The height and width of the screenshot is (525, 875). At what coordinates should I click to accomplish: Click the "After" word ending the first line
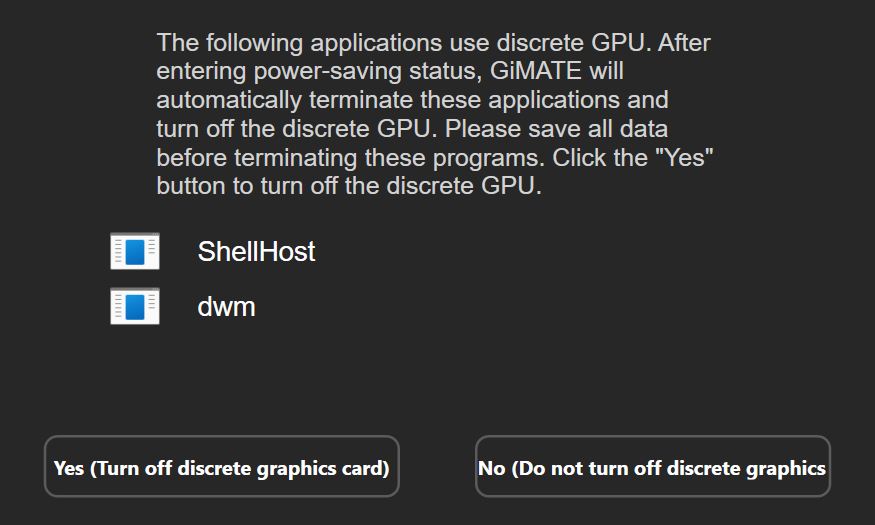click(x=684, y=43)
